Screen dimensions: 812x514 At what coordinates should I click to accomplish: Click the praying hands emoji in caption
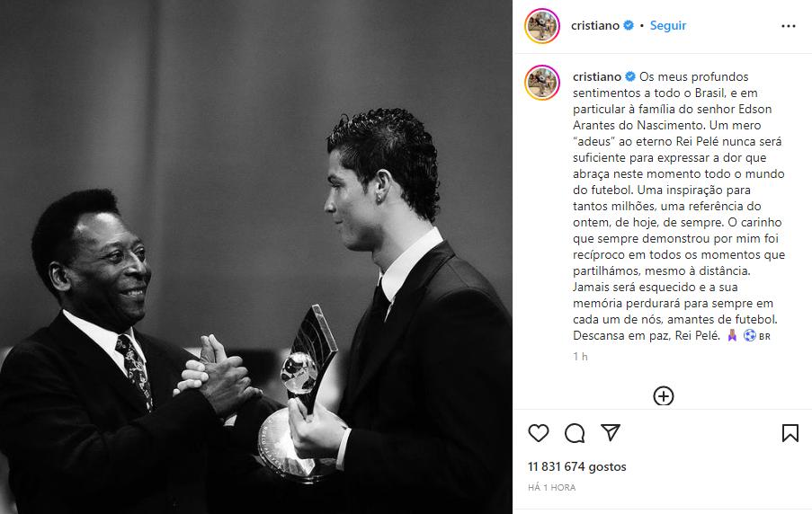click(732, 335)
